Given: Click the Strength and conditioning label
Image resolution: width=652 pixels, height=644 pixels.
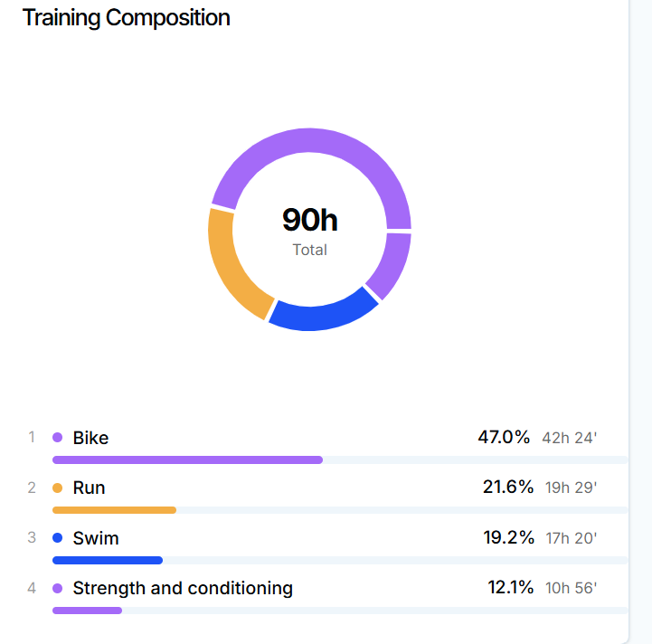Looking at the screenshot, I should coord(183,589).
